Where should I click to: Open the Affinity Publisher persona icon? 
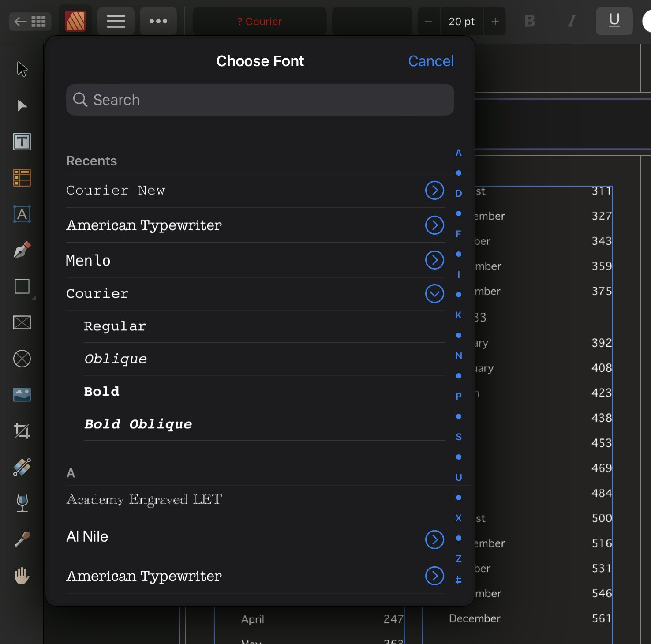[x=75, y=21]
